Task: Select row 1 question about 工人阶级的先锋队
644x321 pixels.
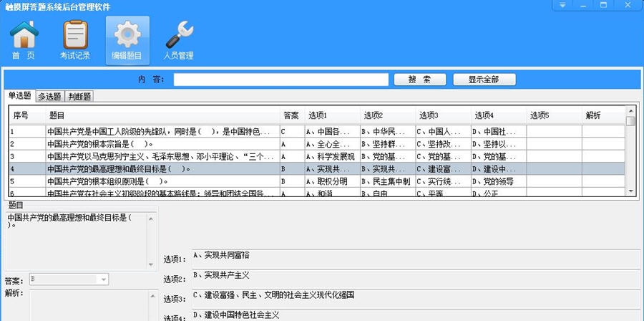Action: pos(163,132)
